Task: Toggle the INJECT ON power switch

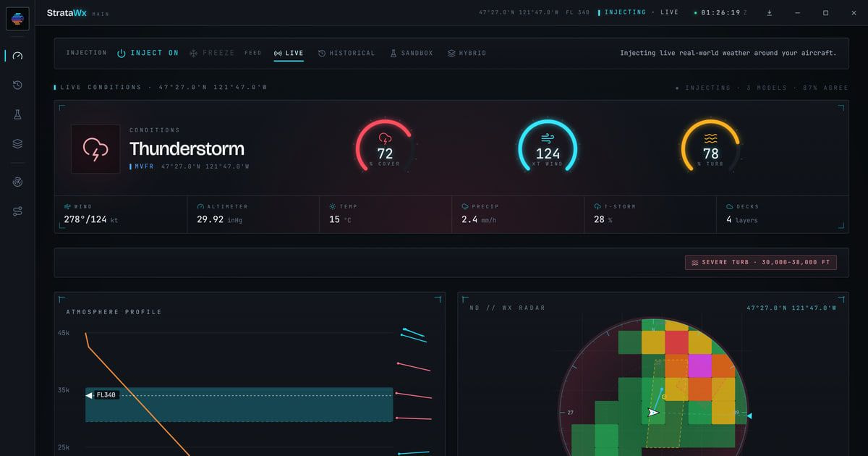Action: pyautogui.click(x=148, y=53)
